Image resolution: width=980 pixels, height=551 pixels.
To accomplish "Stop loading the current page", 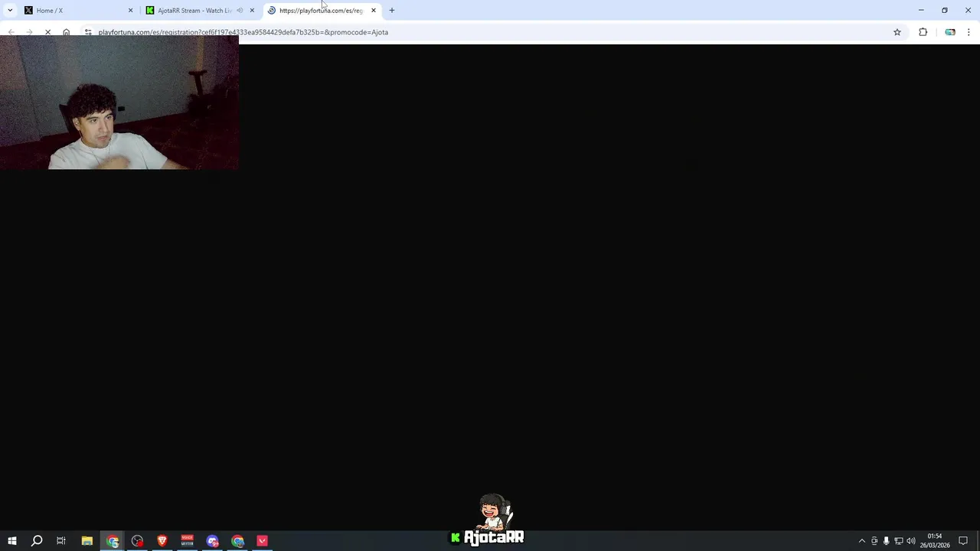I will click(47, 32).
